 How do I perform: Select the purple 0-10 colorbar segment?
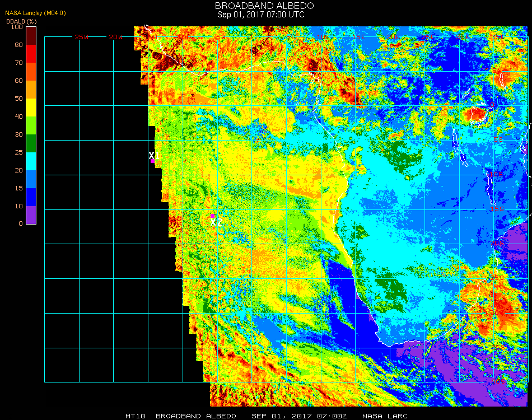point(31,215)
